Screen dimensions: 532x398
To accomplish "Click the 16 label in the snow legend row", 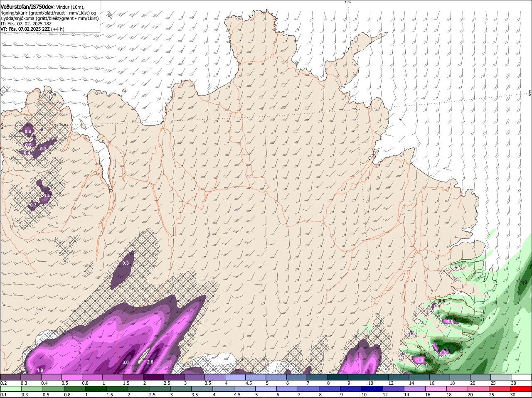I will pyautogui.click(x=432, y=383).
